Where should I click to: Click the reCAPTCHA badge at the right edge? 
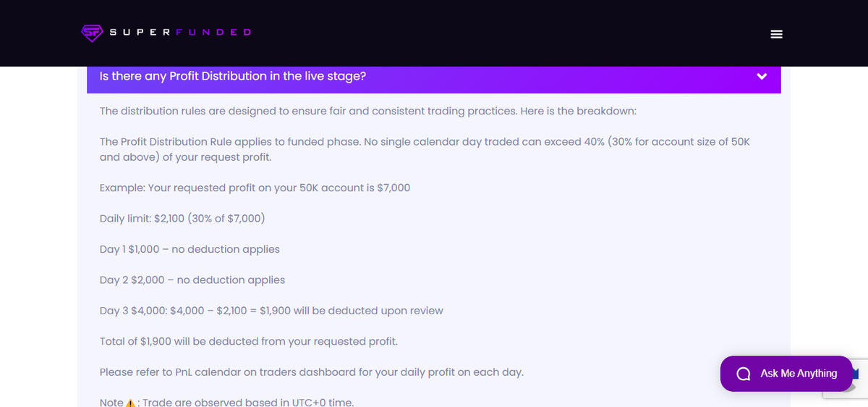846,378
